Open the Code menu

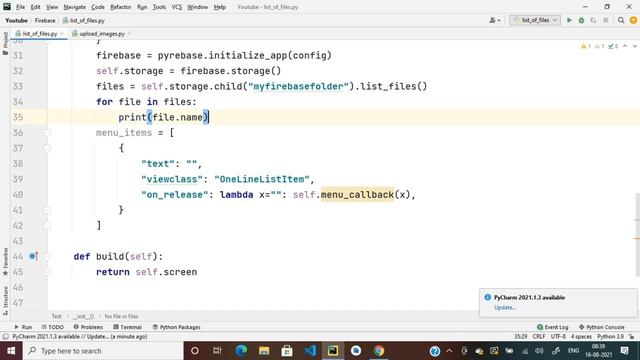click(x=98, y=7)
